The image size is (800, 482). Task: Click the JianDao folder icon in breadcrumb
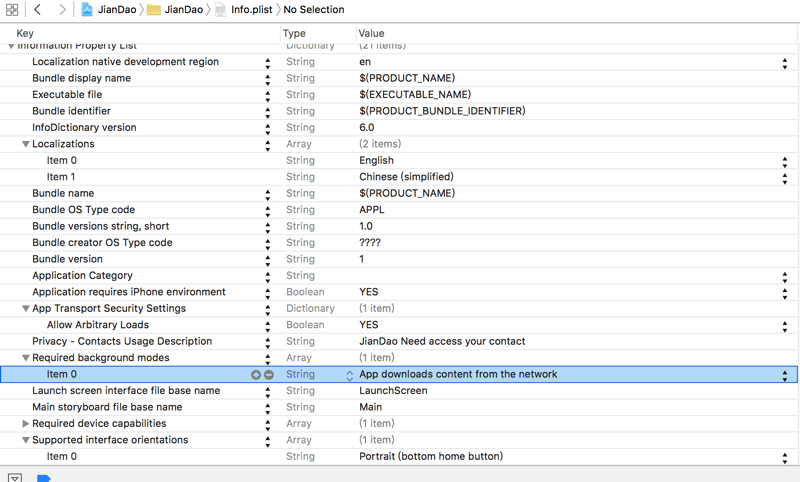tap(154, 10)
